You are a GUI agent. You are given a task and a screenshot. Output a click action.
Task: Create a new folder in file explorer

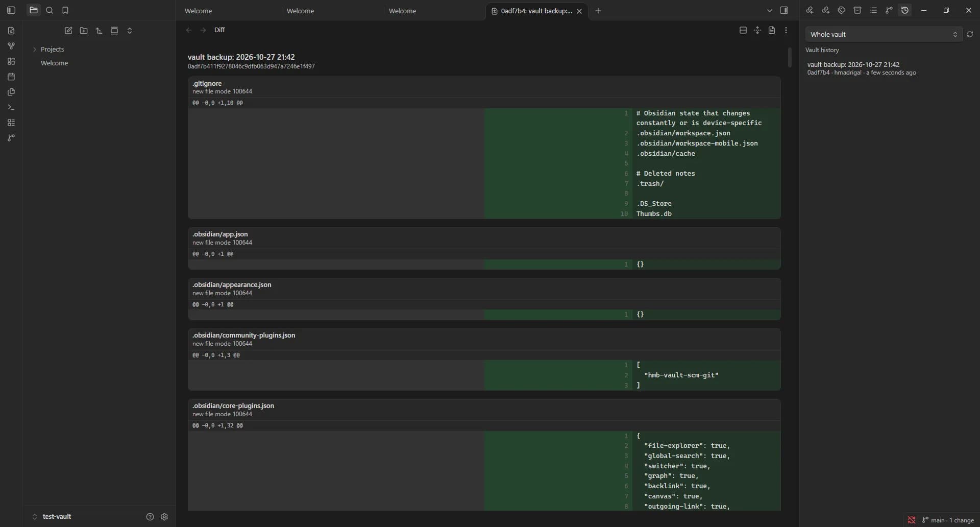click(84, 31)
